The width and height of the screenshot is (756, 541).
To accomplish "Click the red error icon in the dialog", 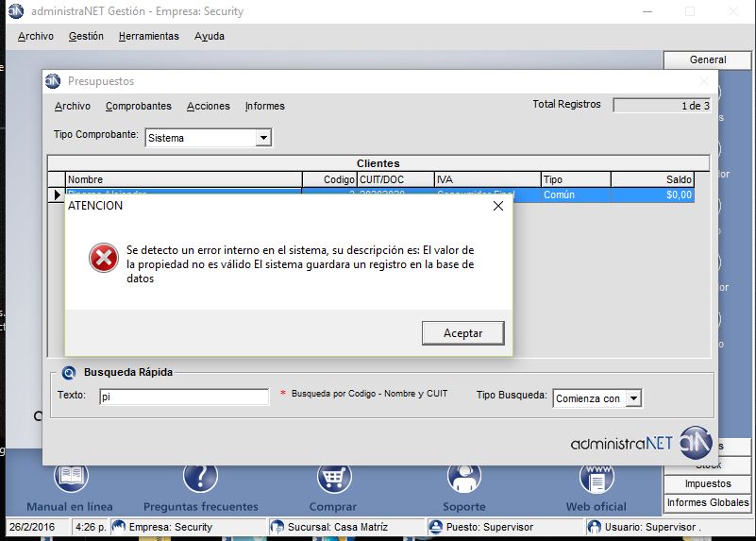I will click(x=104, y=258).
